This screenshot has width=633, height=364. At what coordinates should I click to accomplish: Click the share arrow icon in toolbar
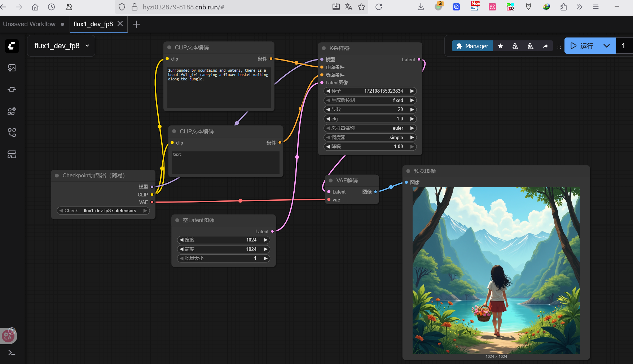tap(545, 46)
